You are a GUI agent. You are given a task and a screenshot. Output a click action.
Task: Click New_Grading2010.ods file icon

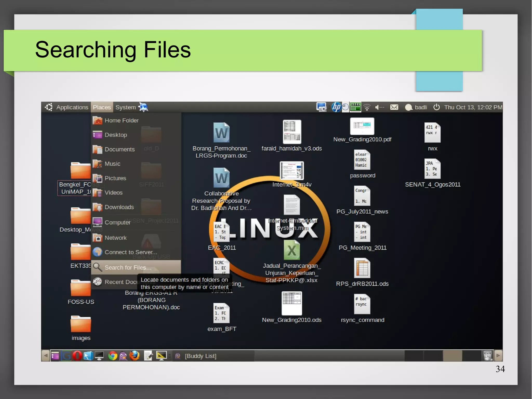(x=292, y=303)
